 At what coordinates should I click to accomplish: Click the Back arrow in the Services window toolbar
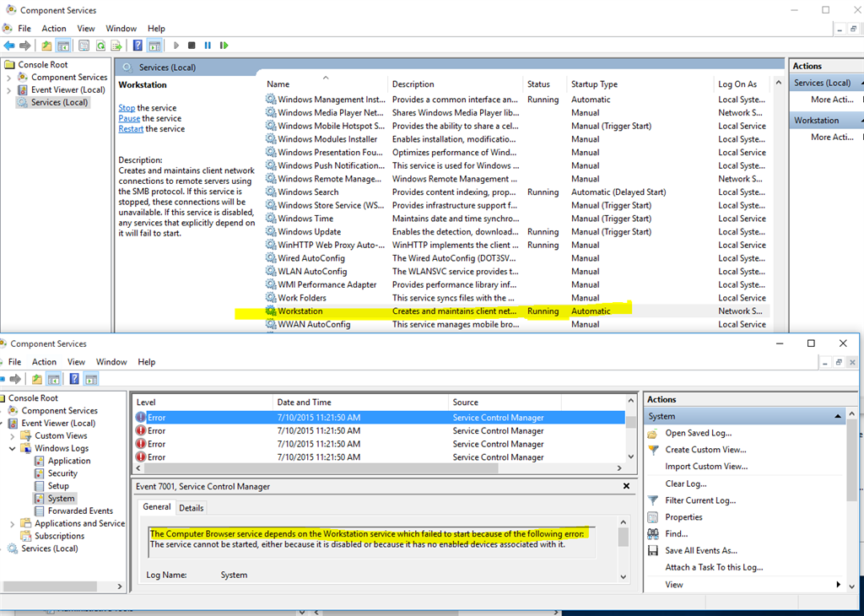click(x=8, y=46)
